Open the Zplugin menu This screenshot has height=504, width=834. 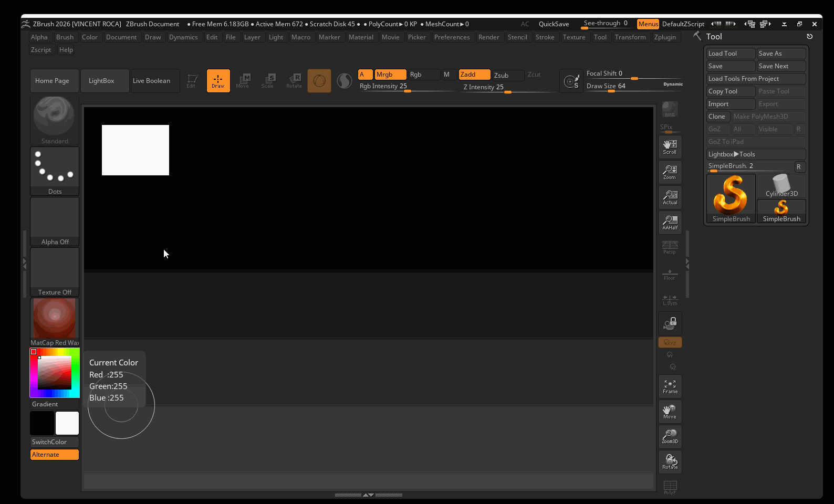(664, 37)
